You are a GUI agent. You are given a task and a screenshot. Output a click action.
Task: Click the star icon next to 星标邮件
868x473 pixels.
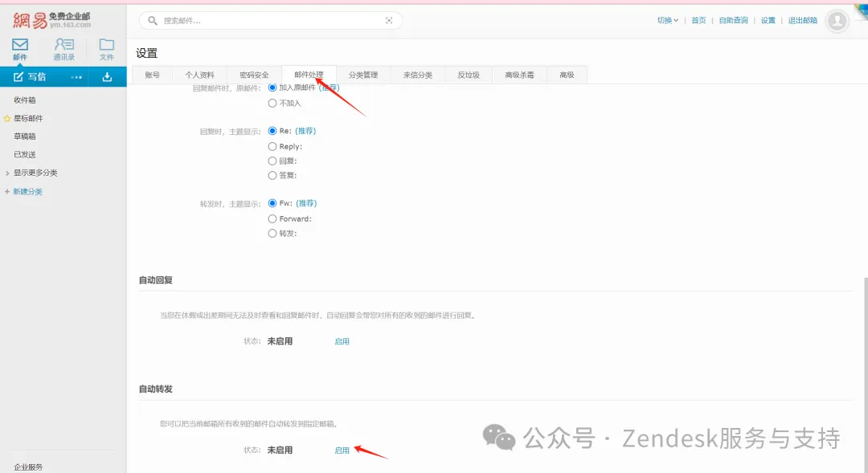pyautogui.click(x=6, y=118)
